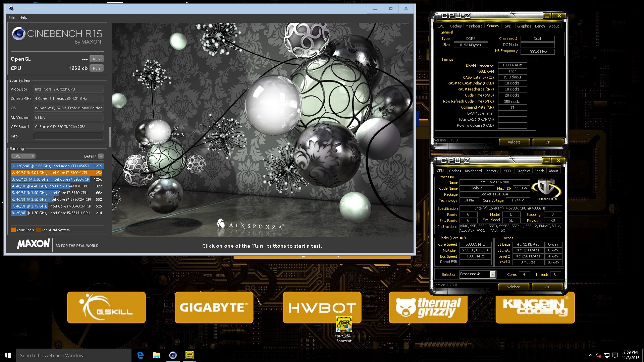Click the Cinebench window title icon
The height and width of the screenshot is (362, 644).
point(11,8)
